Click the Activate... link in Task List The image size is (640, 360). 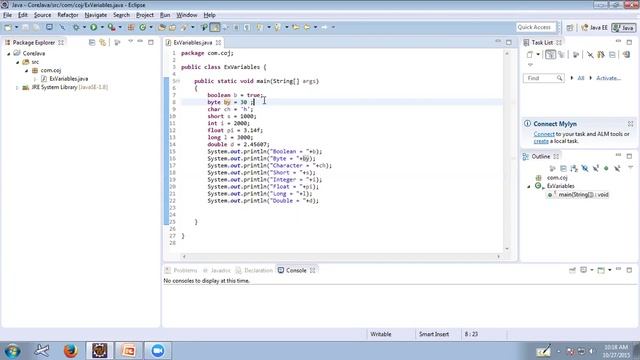pos(609,78)
